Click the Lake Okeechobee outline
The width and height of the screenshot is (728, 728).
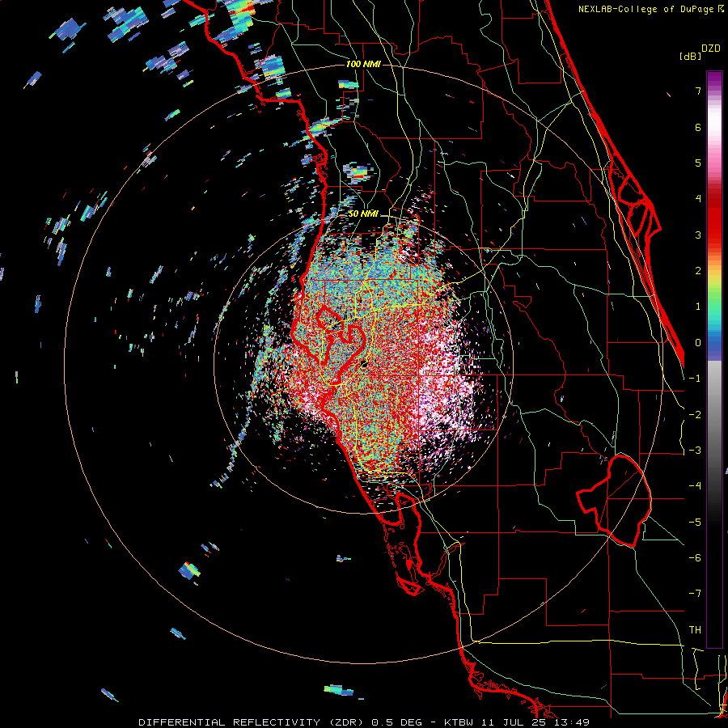614,501
